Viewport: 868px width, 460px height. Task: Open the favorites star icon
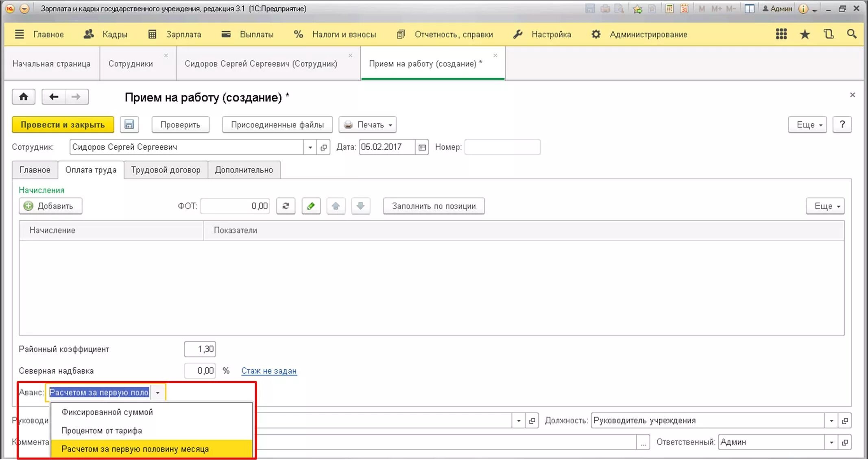tap(805, 35)
